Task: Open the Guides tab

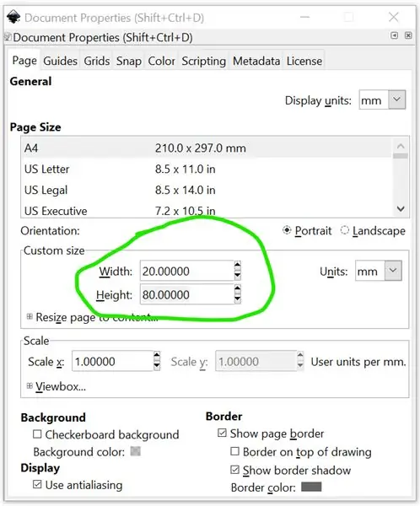Action: point(61,61)
